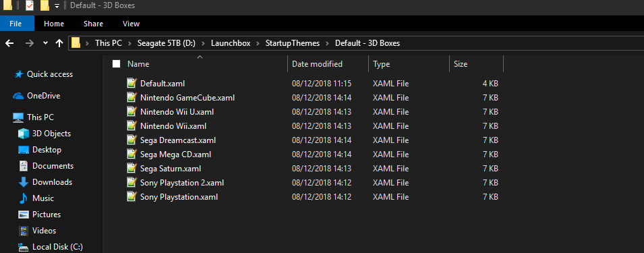This screenshot has width=644, height=253.
Task: Select Sony Playstation.xaml file name
Action: [x=179, y=197]
